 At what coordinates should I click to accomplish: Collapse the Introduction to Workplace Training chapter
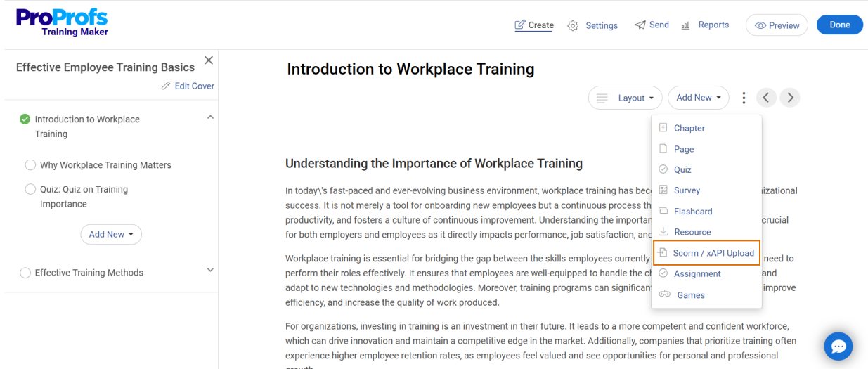click(x=209, y=118)
